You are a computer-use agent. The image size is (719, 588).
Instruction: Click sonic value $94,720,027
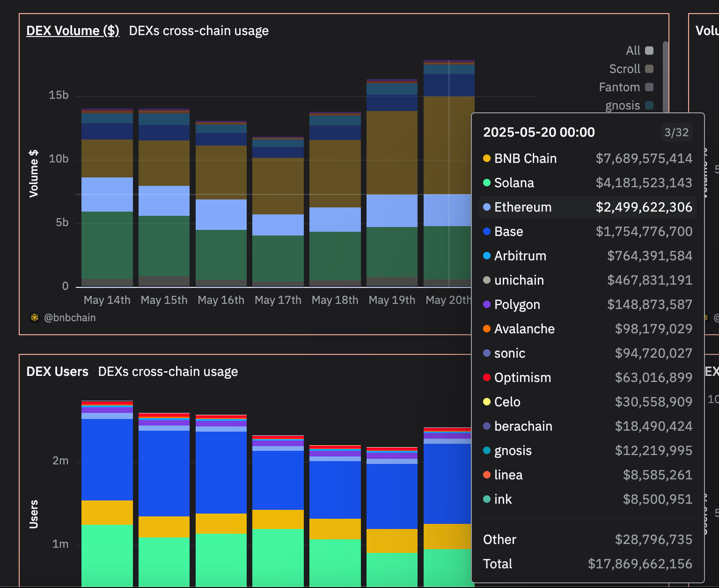tap(653, 353)
